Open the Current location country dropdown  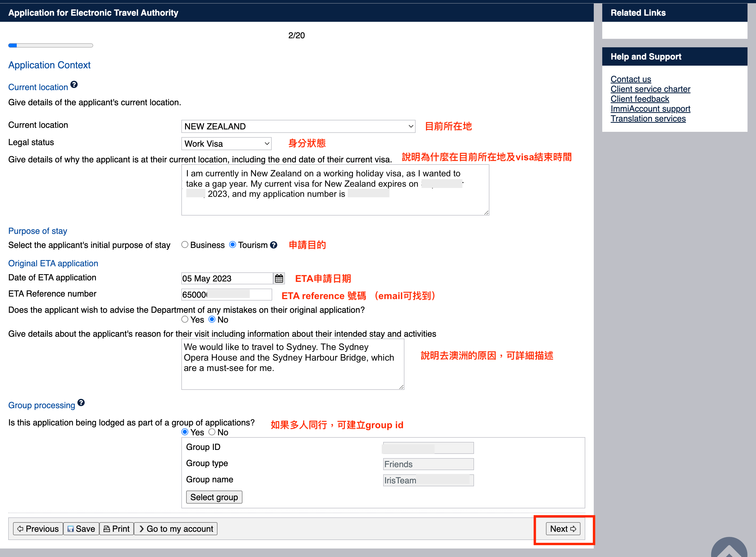point(298,126)
